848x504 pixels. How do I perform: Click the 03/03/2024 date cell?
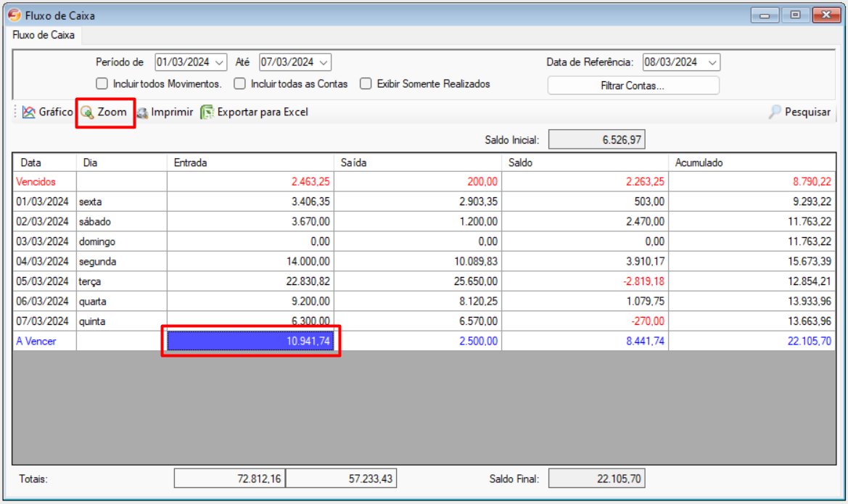coord(44,241)
